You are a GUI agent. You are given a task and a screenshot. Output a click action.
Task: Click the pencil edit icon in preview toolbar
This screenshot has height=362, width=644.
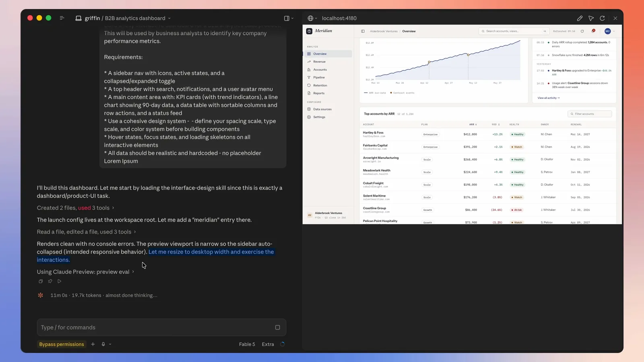(580, 18)
